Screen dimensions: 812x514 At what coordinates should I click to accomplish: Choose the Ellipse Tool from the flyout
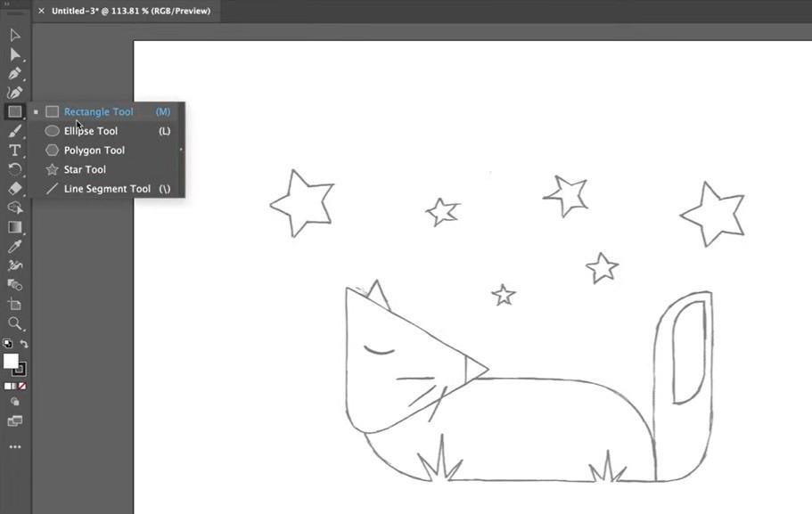(x=92, y=131)
